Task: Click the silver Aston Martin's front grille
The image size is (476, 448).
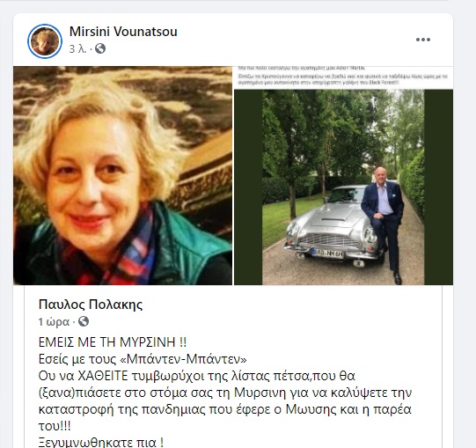Action: [x=329, y=241]
